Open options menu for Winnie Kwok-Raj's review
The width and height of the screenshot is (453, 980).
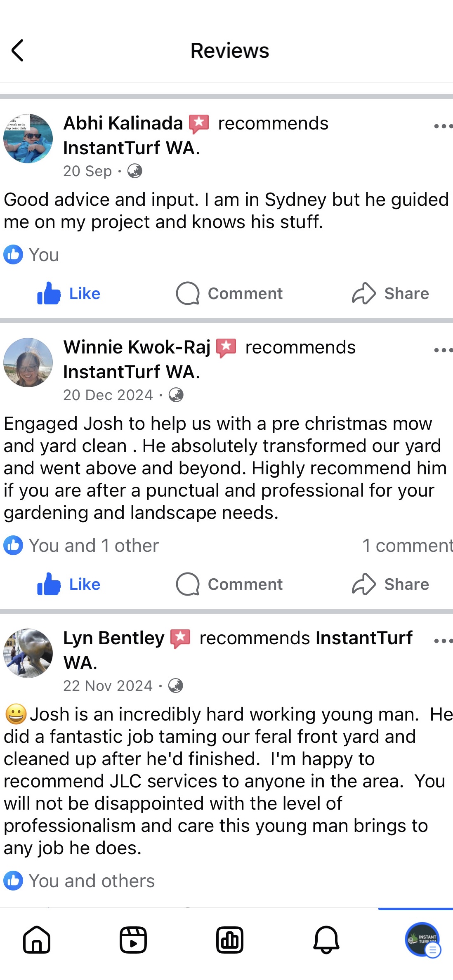[443, 350]
